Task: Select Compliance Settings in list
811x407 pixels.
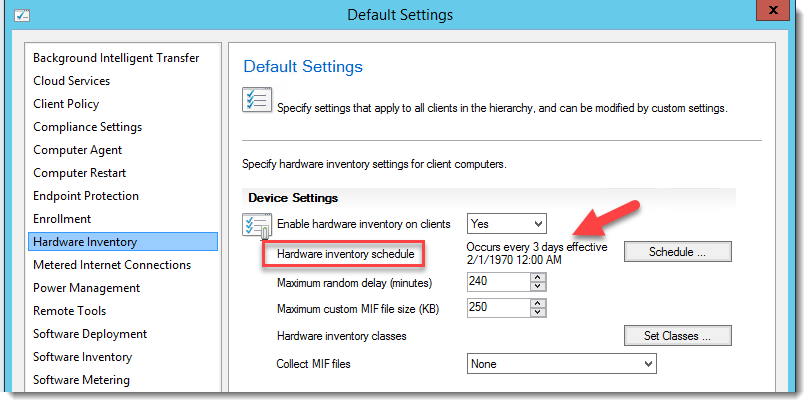Action: click(88, 127)
